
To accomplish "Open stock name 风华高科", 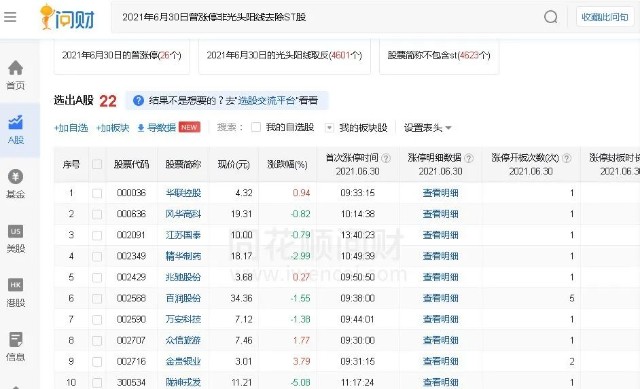I will click(183, 214).
